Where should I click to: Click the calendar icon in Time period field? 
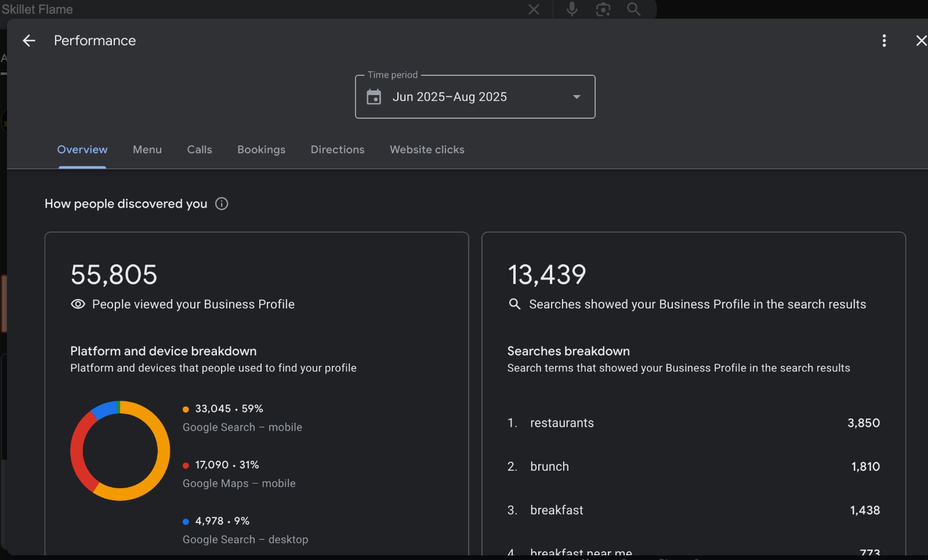point(374,97)
